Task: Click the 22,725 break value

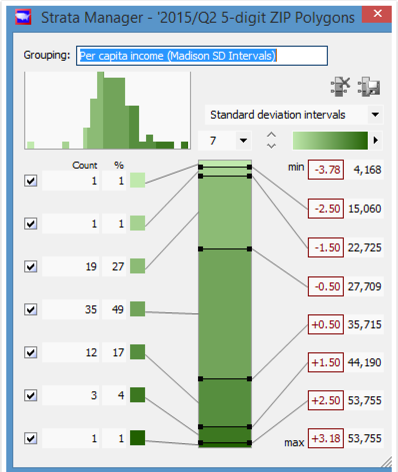Action: [x=365, y=247]
